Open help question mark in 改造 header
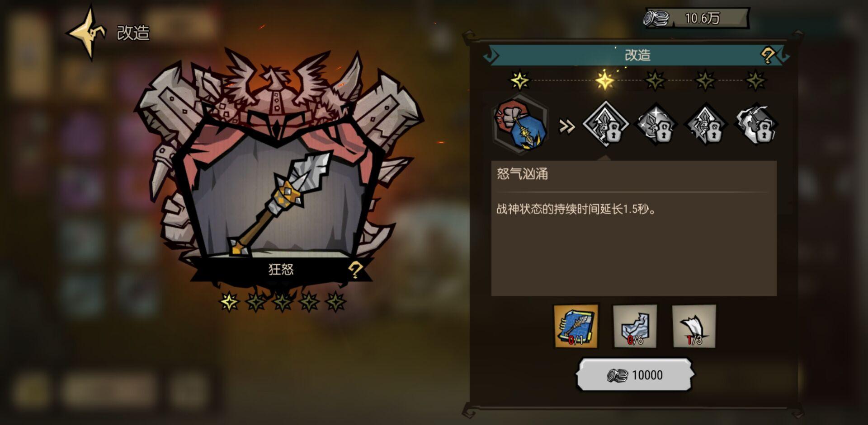Screen dimensions: 868x425 point(768,56)
